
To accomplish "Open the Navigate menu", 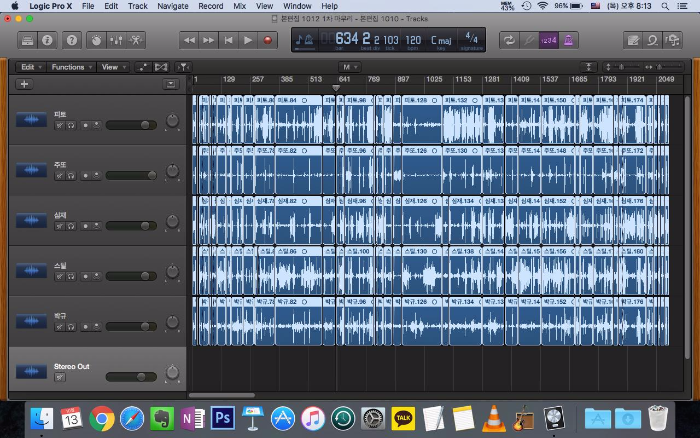I will (173, 6).
